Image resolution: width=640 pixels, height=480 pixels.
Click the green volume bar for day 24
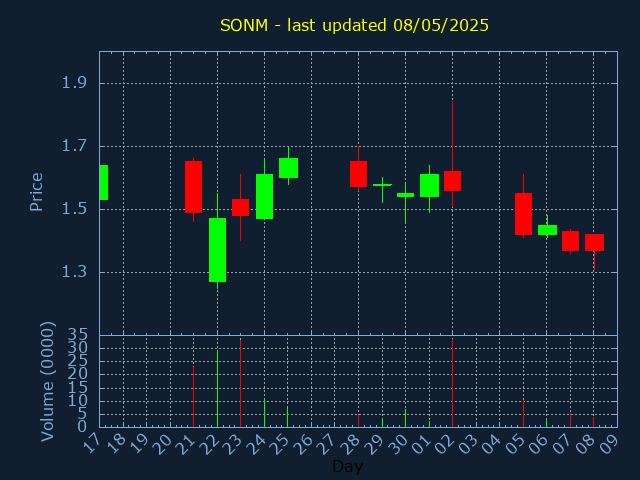(264, 413)
